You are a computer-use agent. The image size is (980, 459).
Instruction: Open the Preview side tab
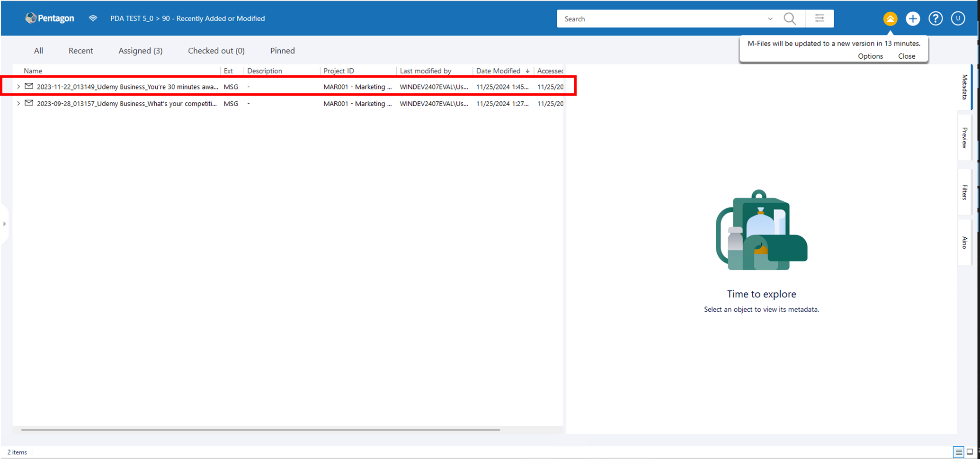[964, 137]
